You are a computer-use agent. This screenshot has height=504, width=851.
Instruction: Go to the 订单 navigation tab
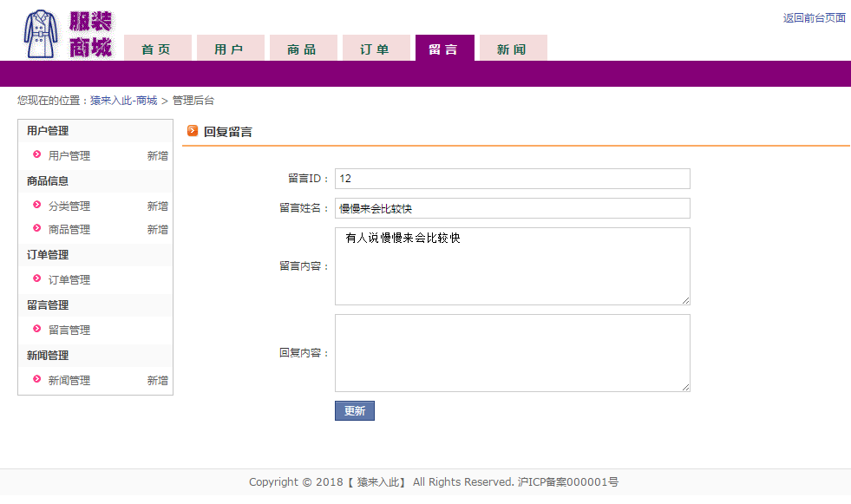(376, 49)
